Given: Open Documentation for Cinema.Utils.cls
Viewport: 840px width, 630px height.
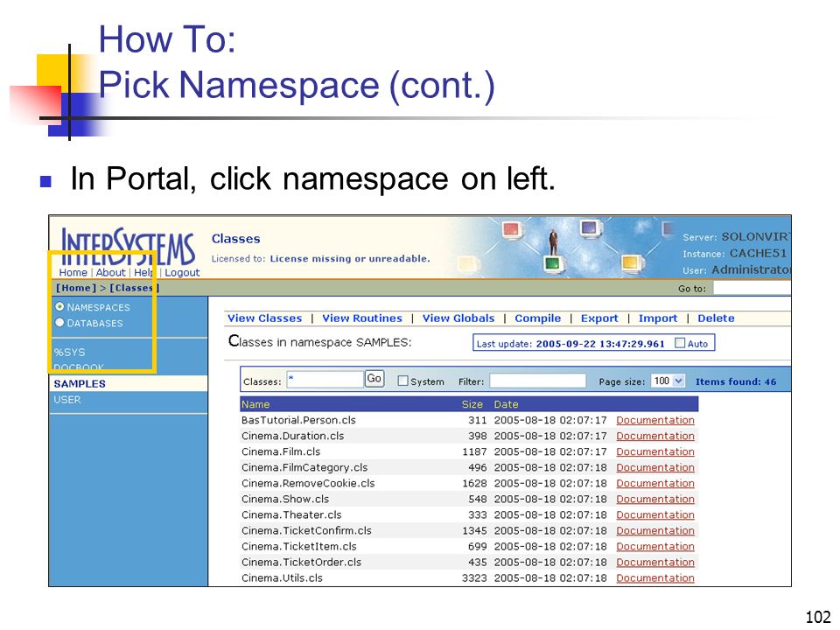Looking at the screenshot, I should pyautogui.click(x=655, y=578).
